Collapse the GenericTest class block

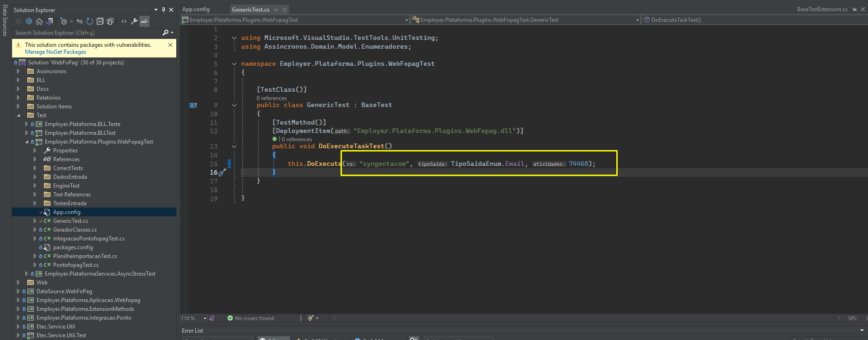[234, 105]
